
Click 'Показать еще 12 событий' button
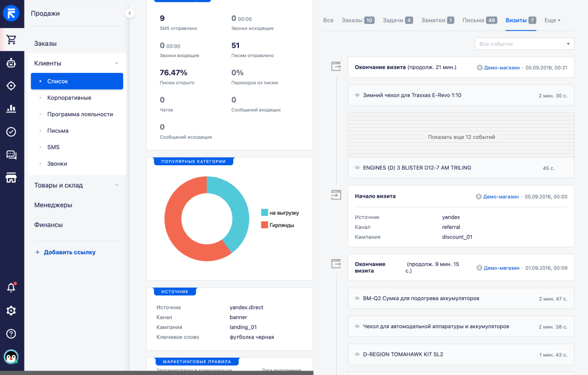pos(461,137)
